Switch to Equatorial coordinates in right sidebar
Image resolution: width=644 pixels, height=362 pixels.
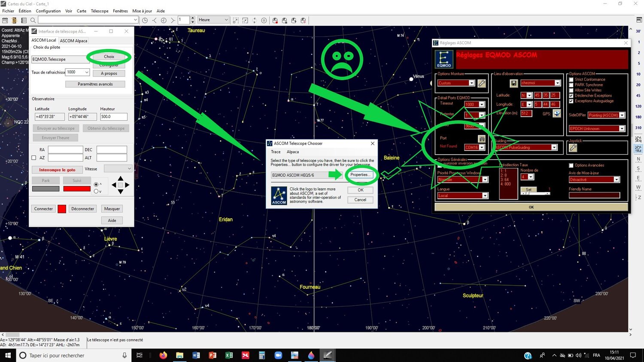pos(638,140)
